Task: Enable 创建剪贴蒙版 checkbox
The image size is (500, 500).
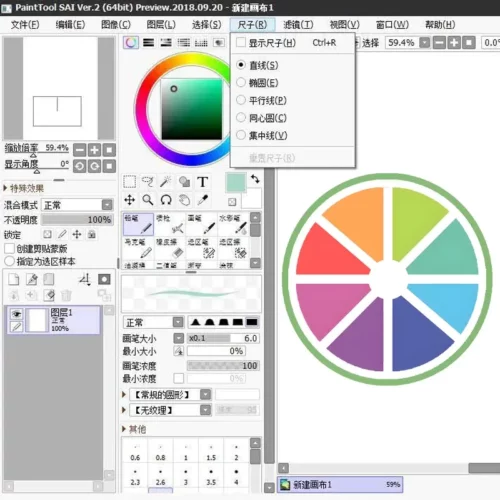Action: 9,248
